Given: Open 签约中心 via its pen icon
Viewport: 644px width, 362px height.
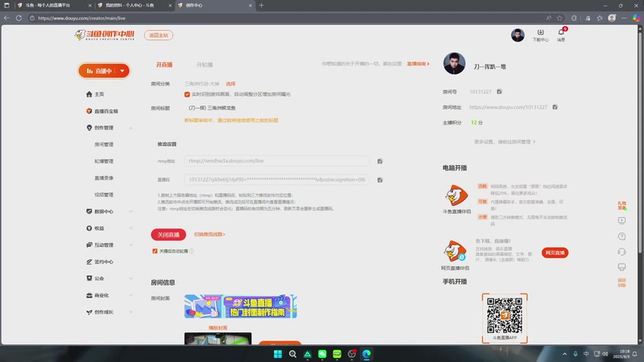Looking at the screenshot, I should click(x=89, y=261).
